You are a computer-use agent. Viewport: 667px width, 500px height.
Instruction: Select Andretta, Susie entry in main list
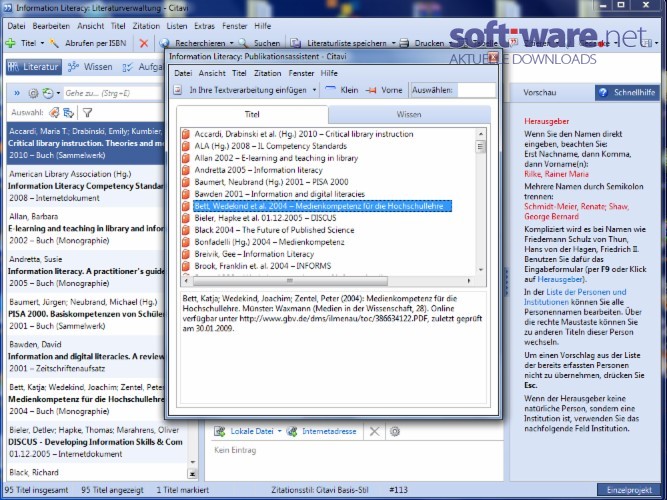coord(86,271)
